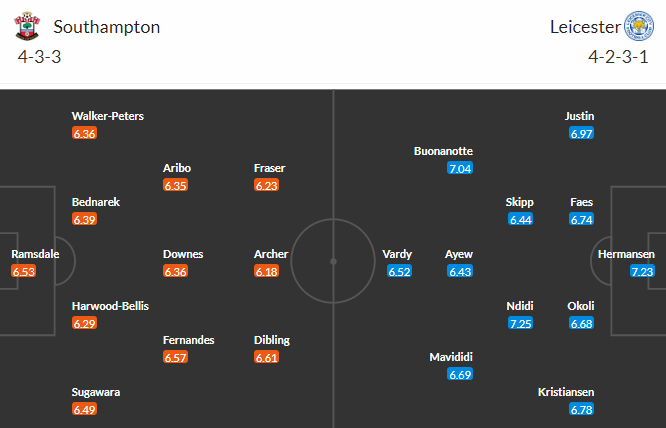Select player Kristiansen name

[x=566, y=392]
